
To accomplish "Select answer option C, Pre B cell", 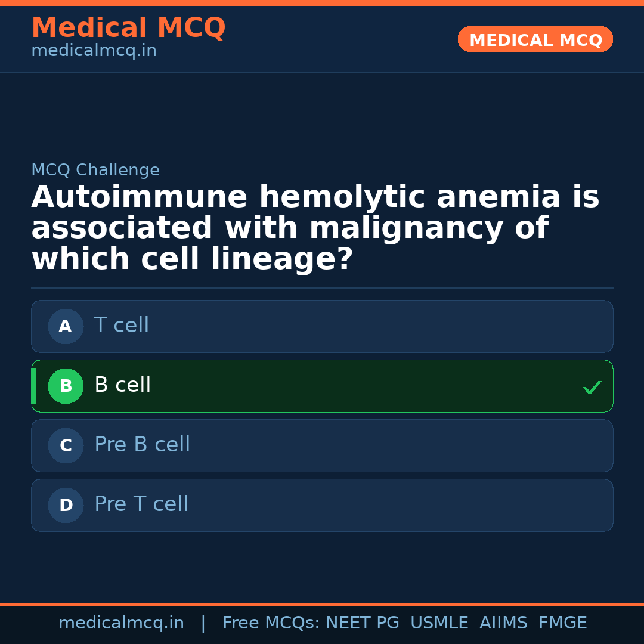I will click(x=322, y=445).
